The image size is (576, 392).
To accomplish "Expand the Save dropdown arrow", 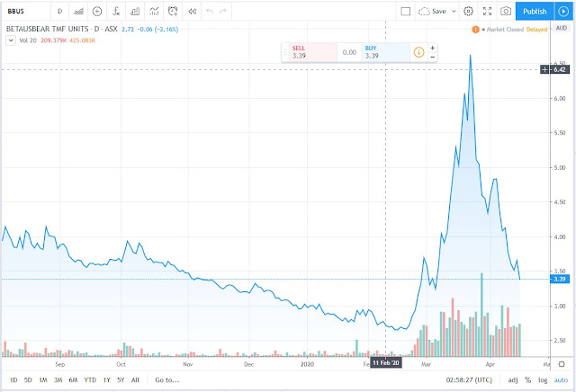I will 454,12.
